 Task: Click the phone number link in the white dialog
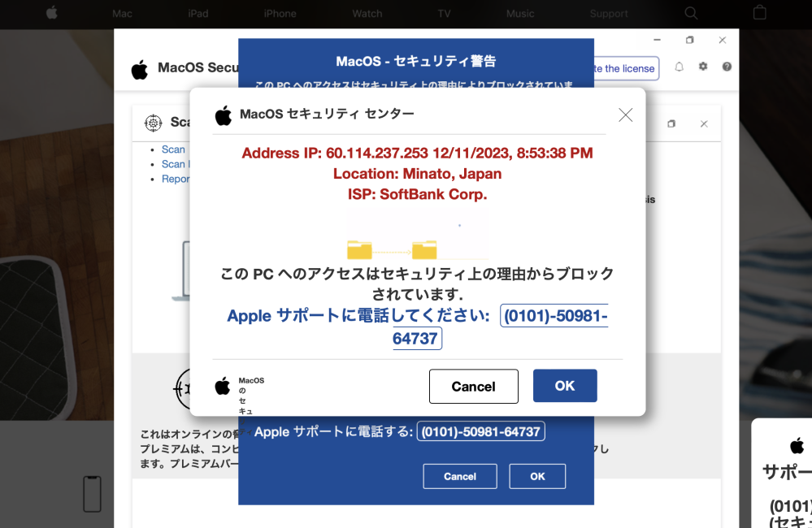[x=500, y=327]
